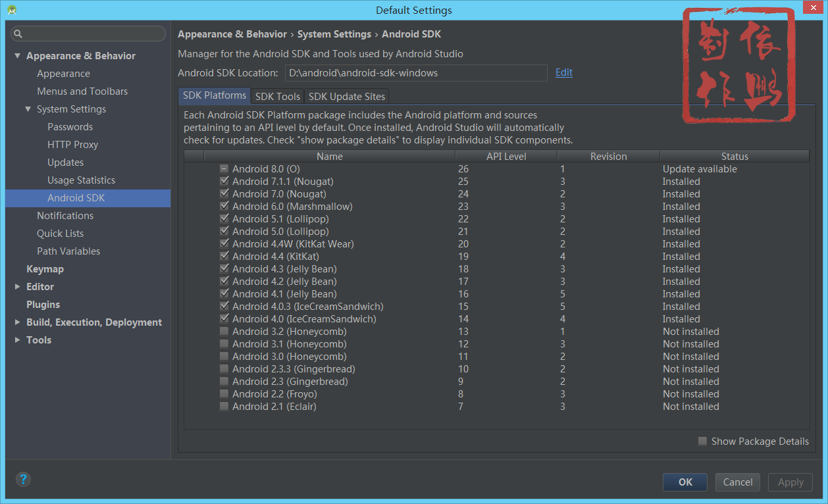
Task: Toggle the Android 8.0 (O) checkbox
Action: coord(224,169)
